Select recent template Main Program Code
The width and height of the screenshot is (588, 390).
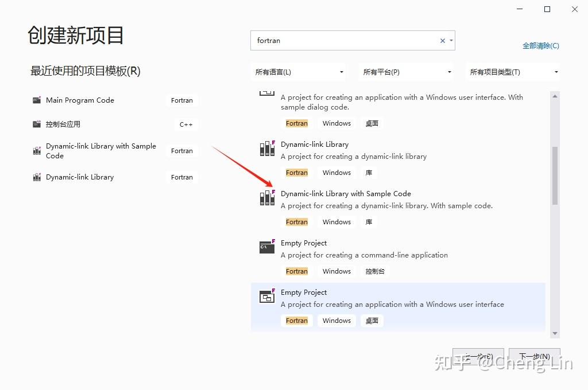80,100
